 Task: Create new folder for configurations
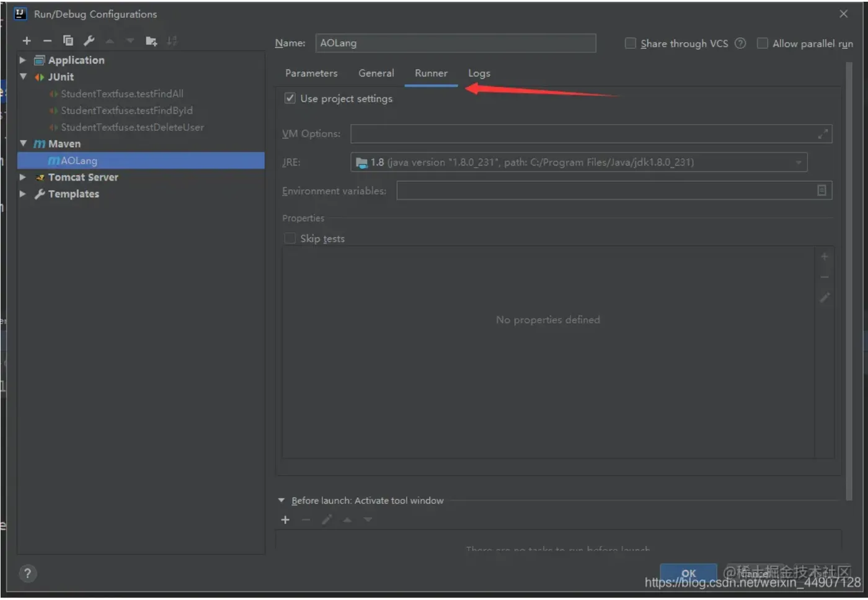pyautogui.click(x=151, y=41)
